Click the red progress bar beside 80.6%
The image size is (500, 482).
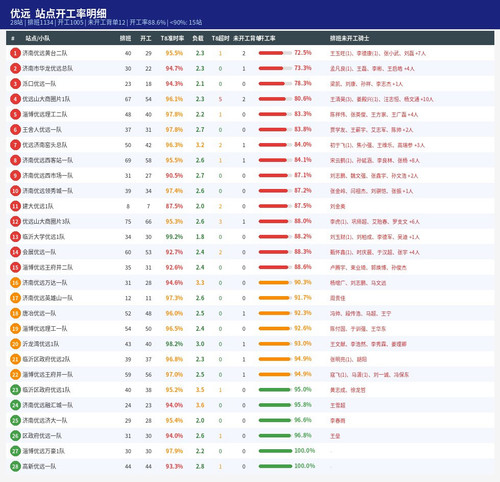[275, 99]
